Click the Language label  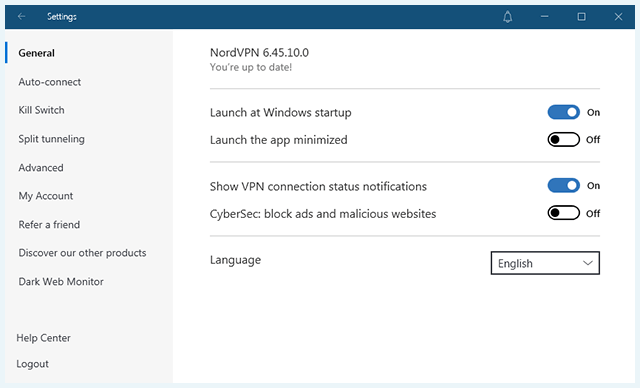point(235,260)
